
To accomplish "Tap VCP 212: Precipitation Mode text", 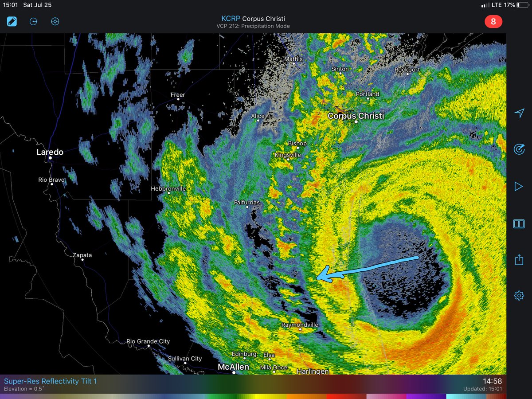I will click(x=253, y=26).
